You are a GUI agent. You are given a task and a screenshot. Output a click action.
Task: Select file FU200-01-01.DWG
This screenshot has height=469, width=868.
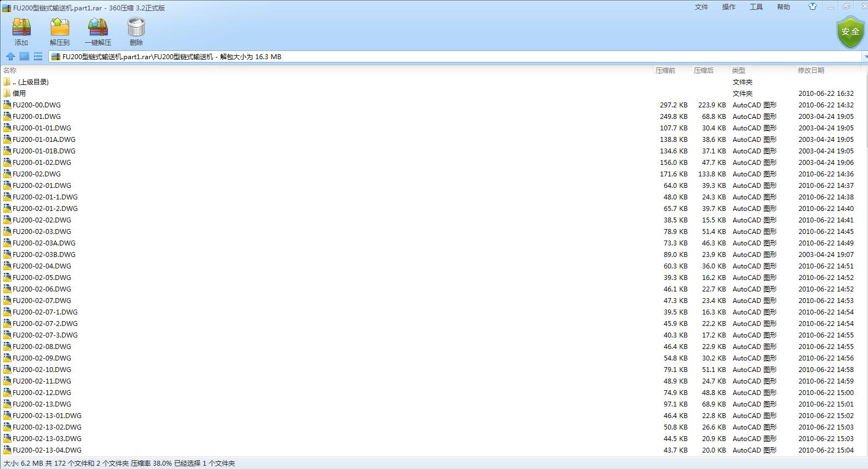pyautogui.click(x=42, y=128)
